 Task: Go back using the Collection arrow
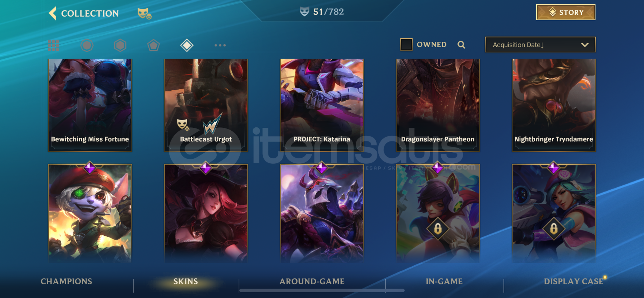53,13
